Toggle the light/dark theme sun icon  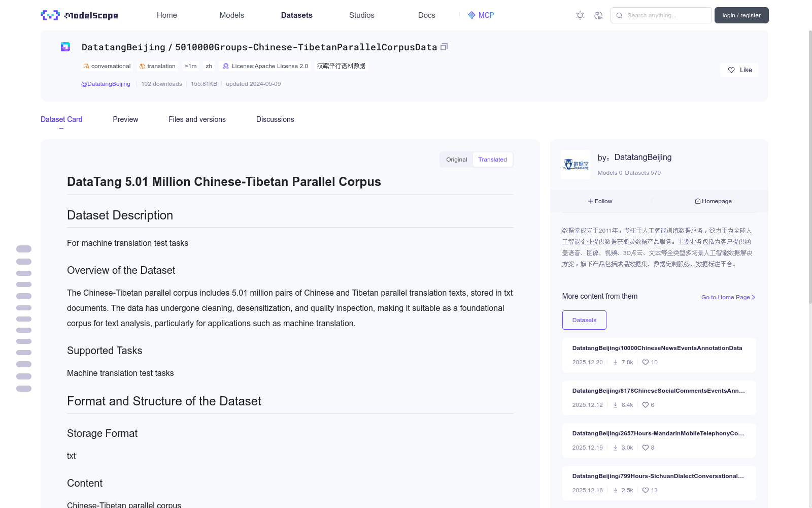pos(580,15)
